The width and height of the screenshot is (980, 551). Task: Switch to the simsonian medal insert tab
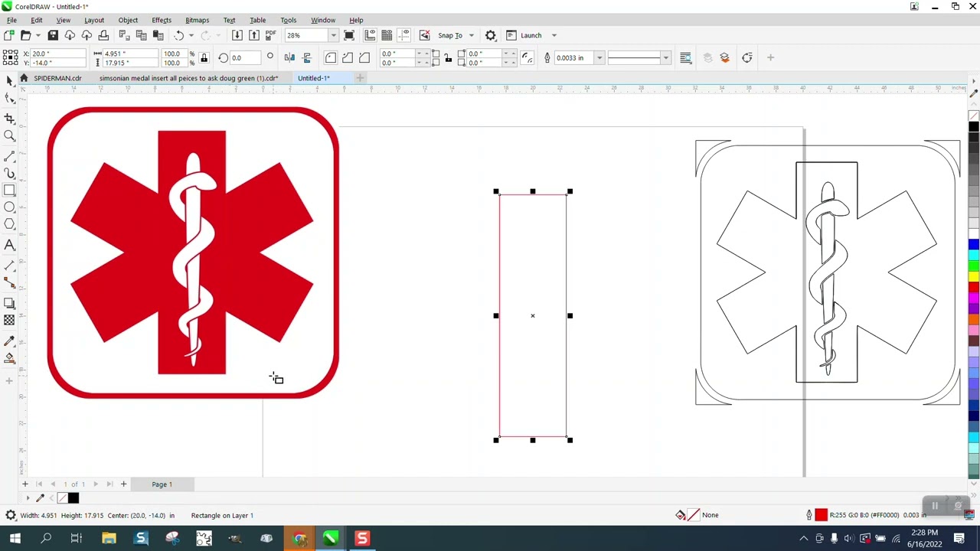pyautogui.click(x=188, y=78)
